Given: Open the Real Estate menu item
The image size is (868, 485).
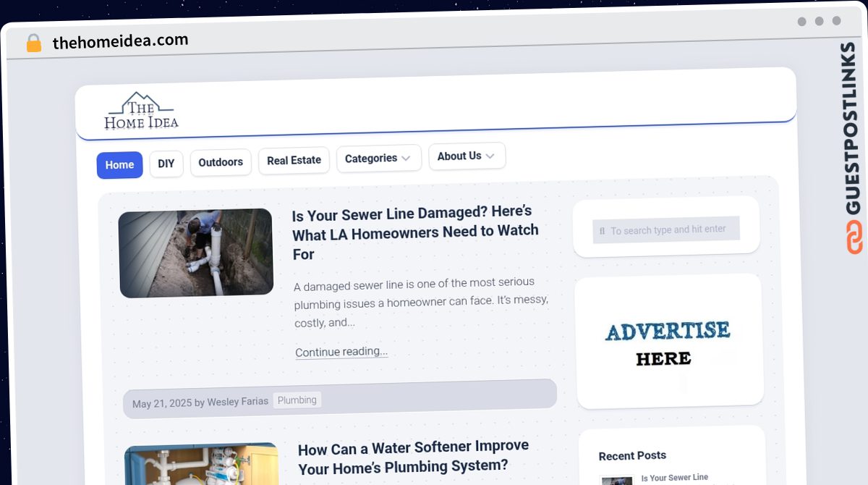Looking at the screenshot, I should pos(294,161).
